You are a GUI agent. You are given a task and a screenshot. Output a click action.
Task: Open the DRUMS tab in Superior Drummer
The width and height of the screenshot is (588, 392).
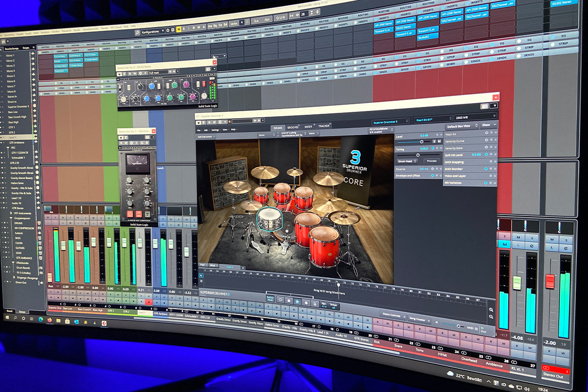coord(278,128)
